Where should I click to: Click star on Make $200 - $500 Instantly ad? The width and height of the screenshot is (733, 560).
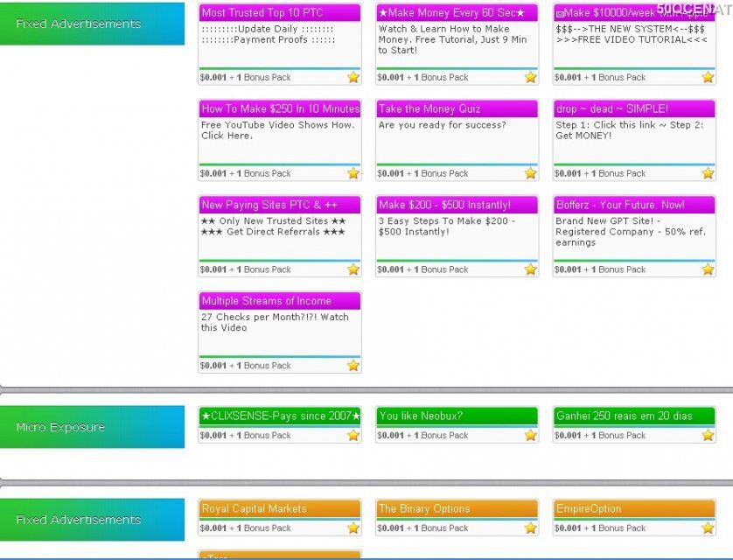coord(531,269)
